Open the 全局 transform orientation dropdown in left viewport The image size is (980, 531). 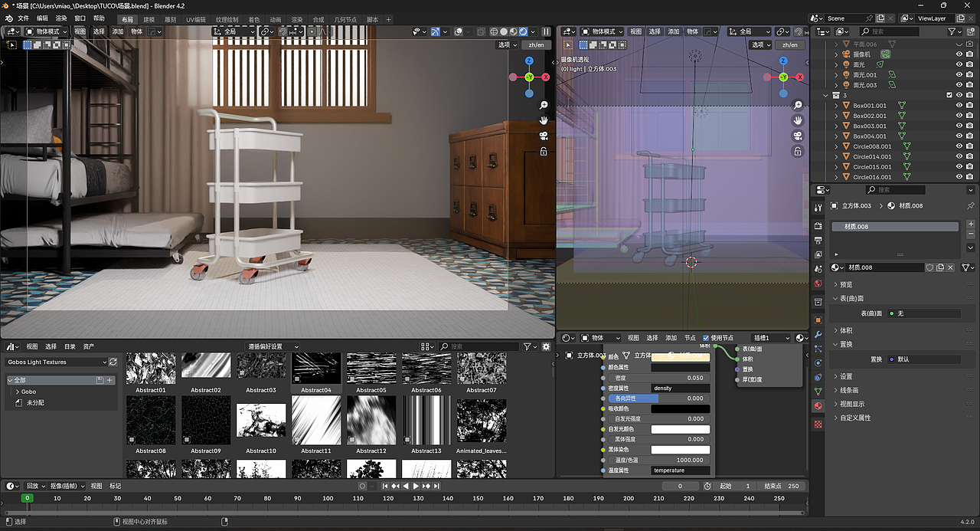(x=234, y=31)
